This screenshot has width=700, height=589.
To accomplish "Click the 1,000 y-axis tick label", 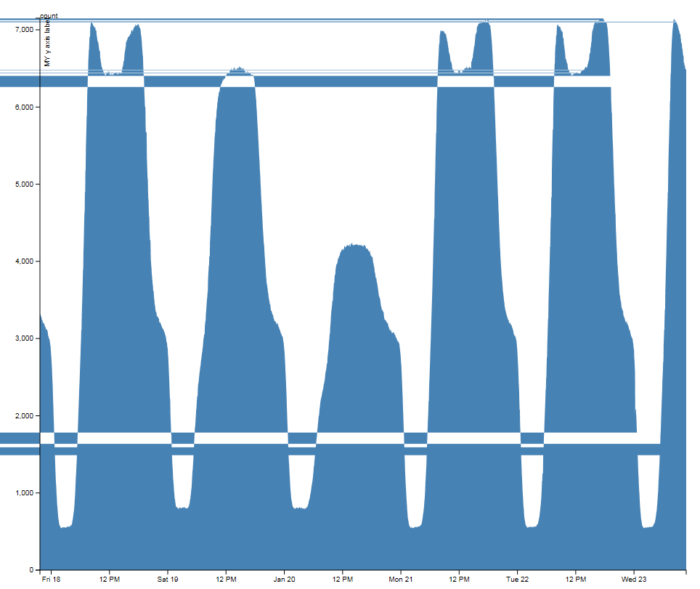I will click(24, 493).
